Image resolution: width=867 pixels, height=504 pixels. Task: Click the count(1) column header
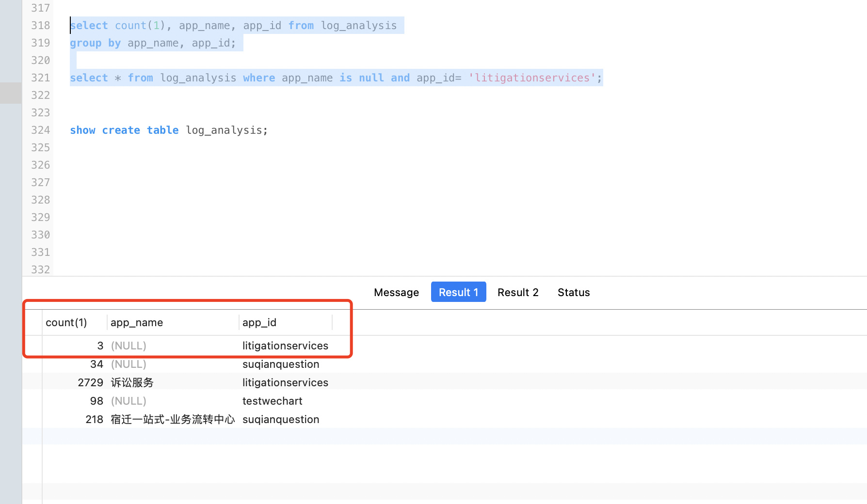(x=66, y=322)
